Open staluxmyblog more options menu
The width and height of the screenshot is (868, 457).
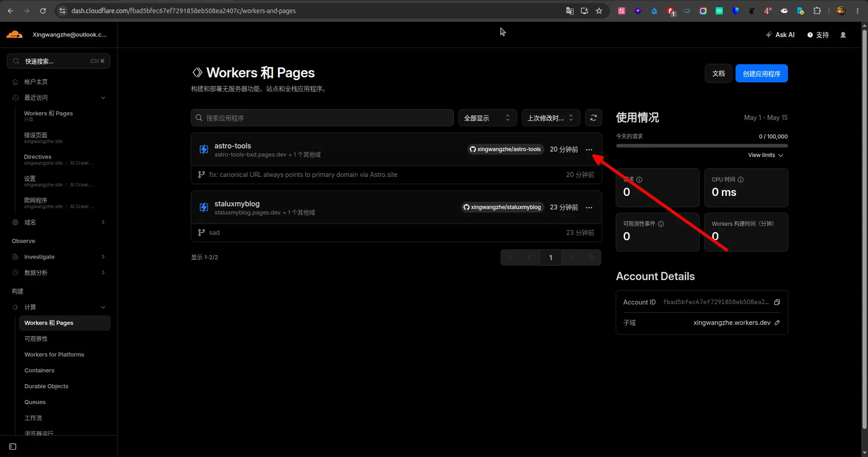tap(589, 207)
